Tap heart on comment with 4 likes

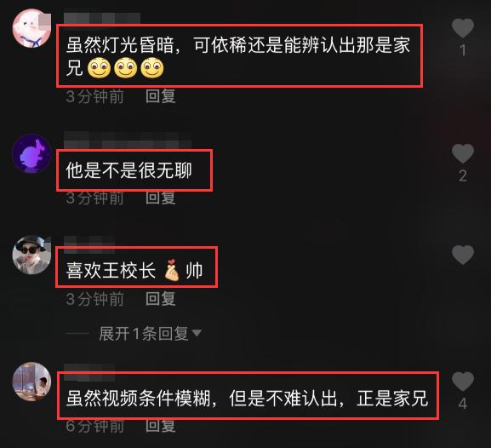pyautogui.click(x=463, y=382)
